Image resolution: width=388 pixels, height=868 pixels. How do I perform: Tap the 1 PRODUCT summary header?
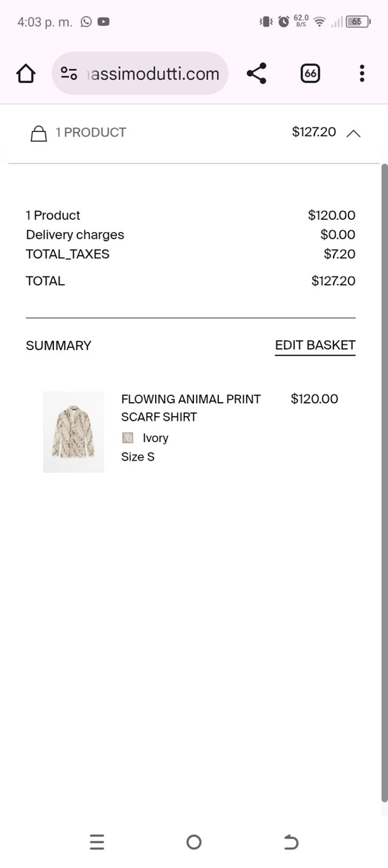[91, 133]
